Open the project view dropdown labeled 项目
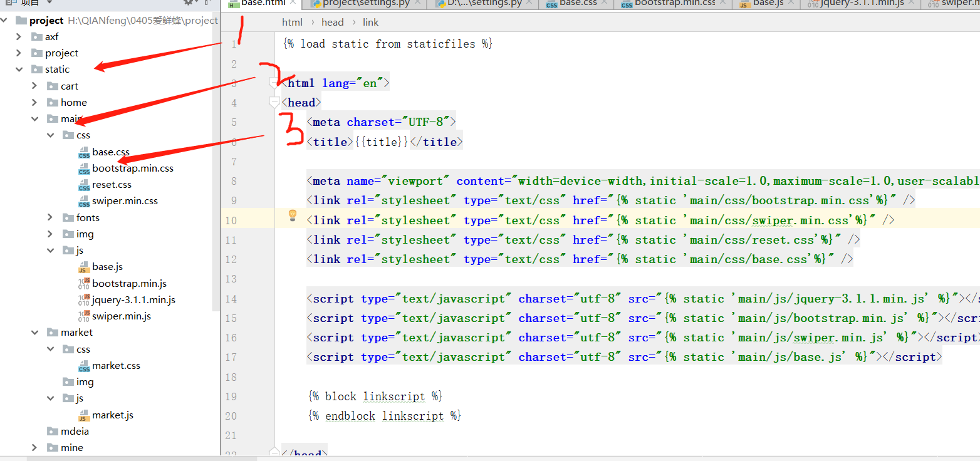This screenshot has height=461, width=980. 28,3
